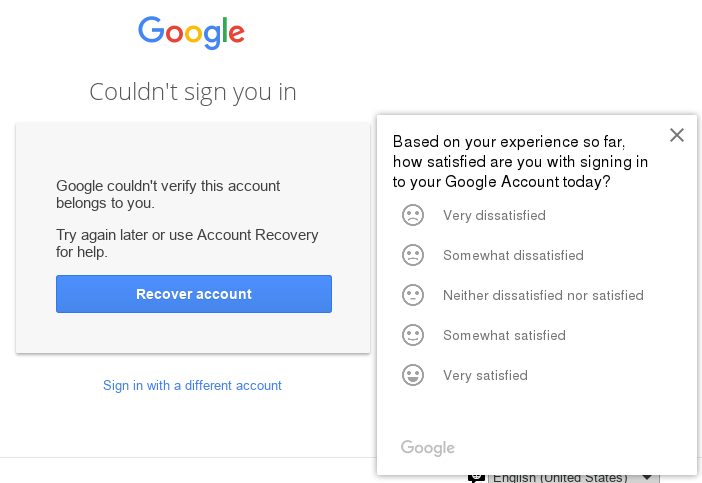The height and width of the screenshot is (483, 702).
Task: Click the speech bubble icon beside language selector
Action: [476, 478]
